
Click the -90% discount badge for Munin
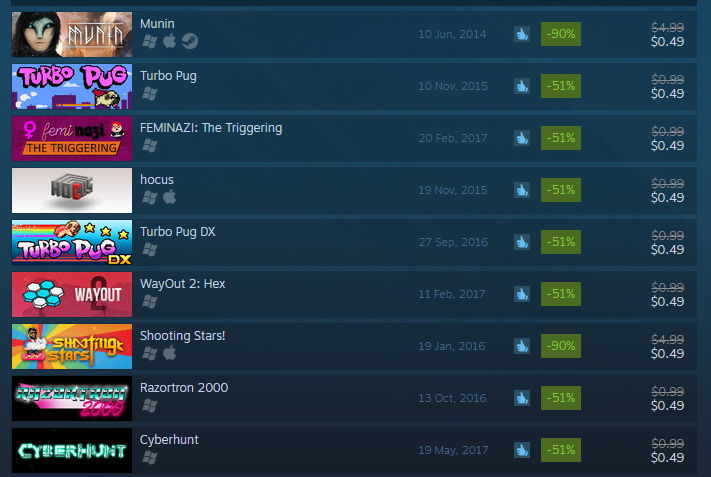click(x=561, y=34)
